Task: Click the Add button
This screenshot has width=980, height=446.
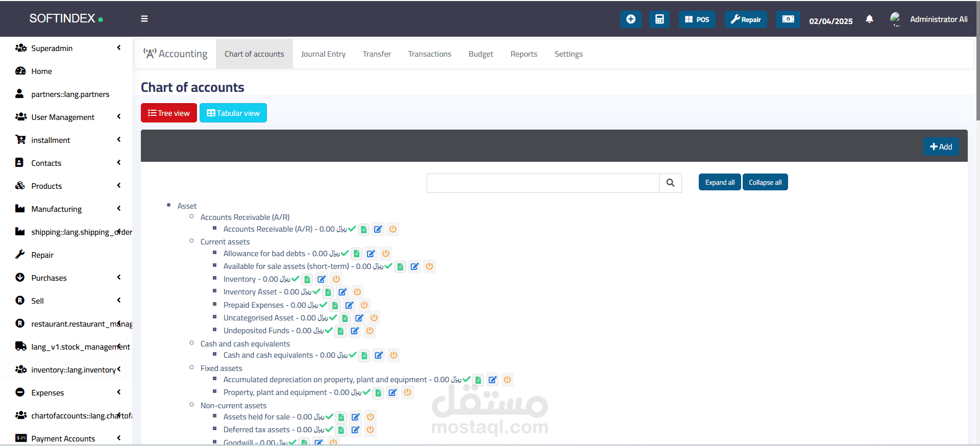Action: pyautogui.click(x=941, y=147)
